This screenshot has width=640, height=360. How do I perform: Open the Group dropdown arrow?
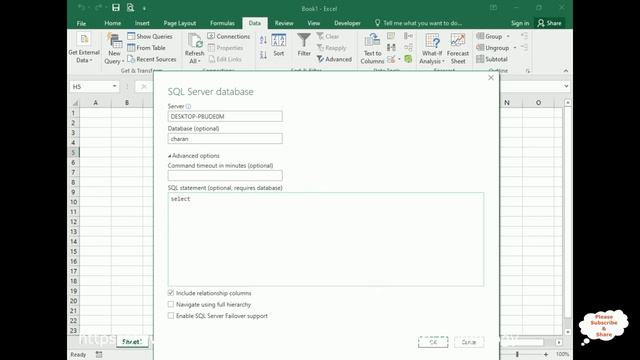pyautogui.click(x=508, y=36)
